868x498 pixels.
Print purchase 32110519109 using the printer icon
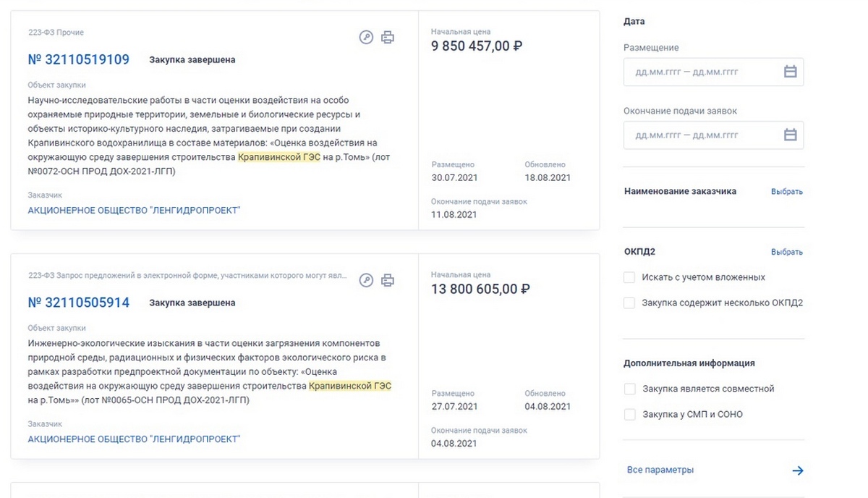tap(388, 38)
